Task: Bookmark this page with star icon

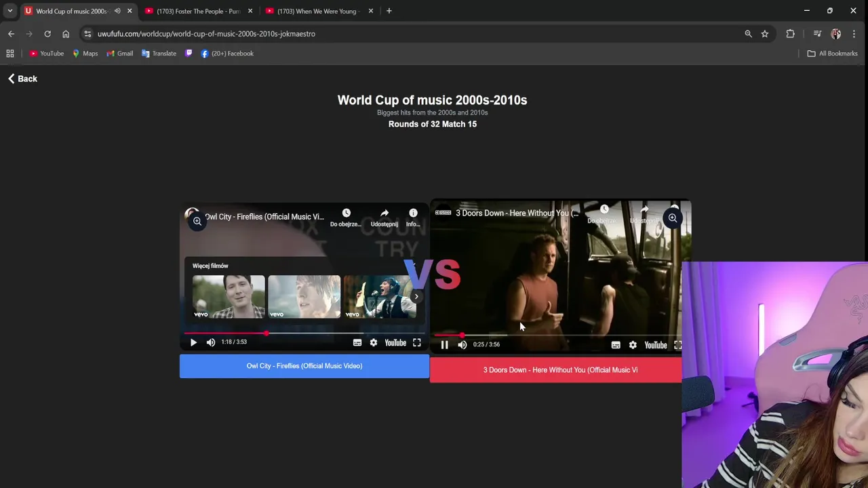Action: click(765, 34)
